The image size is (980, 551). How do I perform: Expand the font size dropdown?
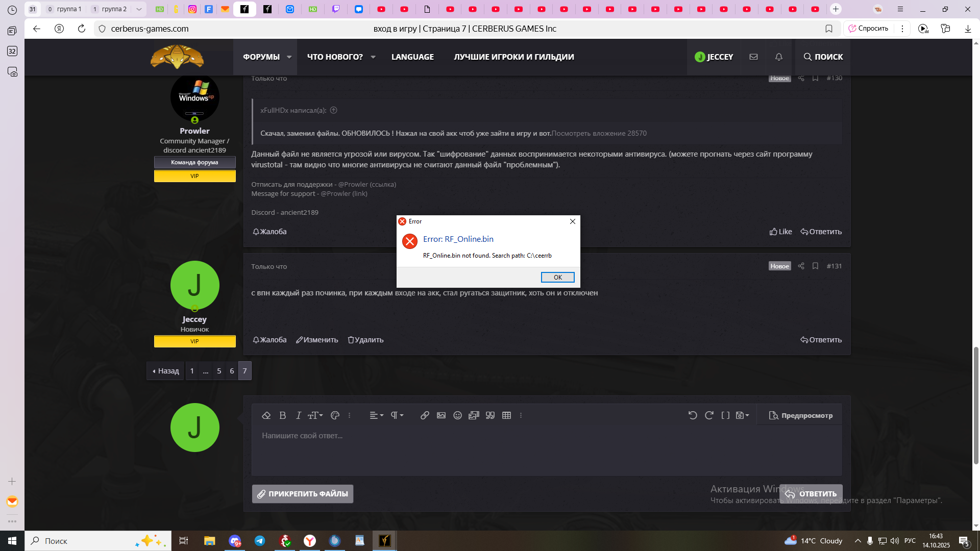click(x=315, y=415)
